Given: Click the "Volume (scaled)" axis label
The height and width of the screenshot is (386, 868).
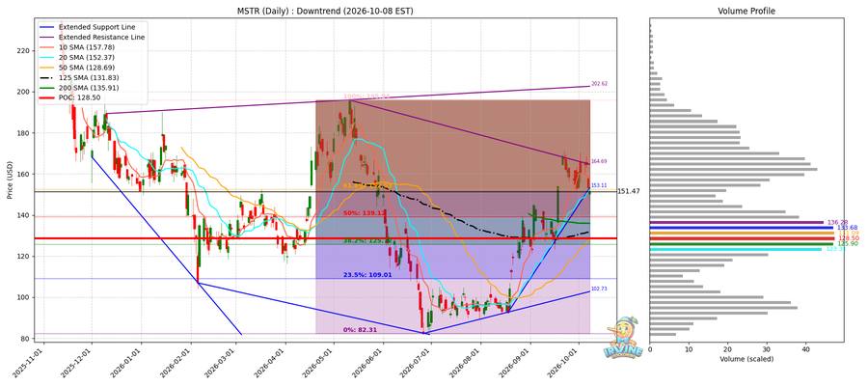Looking at the screenshot, I should coord(746,359).
